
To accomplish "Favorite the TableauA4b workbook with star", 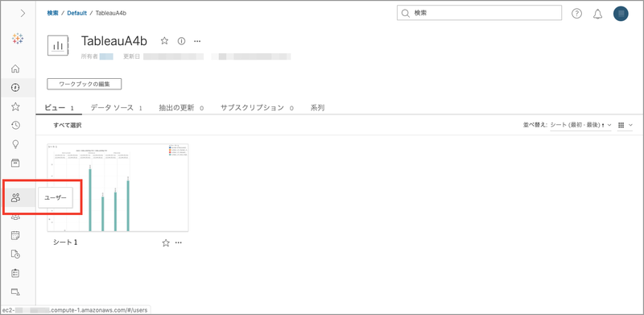I will 164,41.
